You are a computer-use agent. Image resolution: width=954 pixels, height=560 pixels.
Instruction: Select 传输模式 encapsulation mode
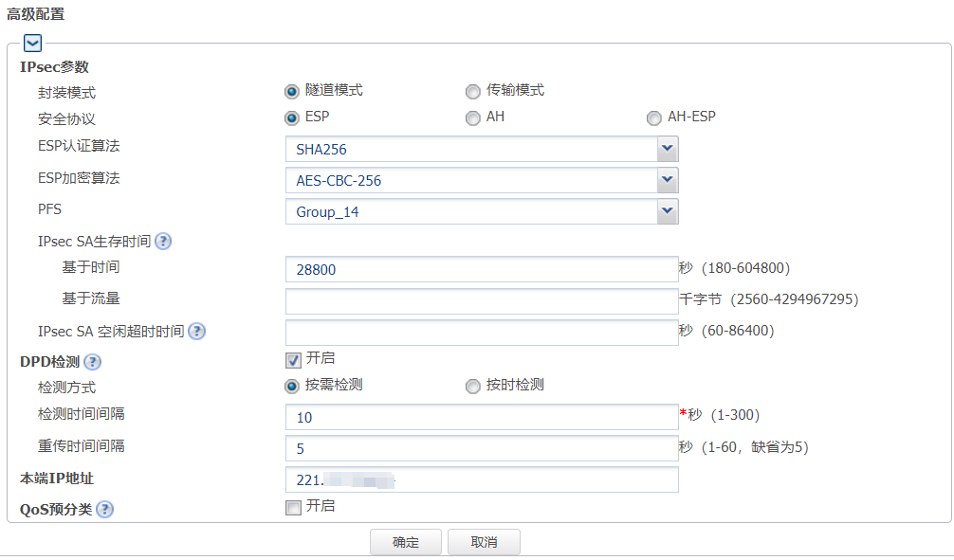pos(472,92)
